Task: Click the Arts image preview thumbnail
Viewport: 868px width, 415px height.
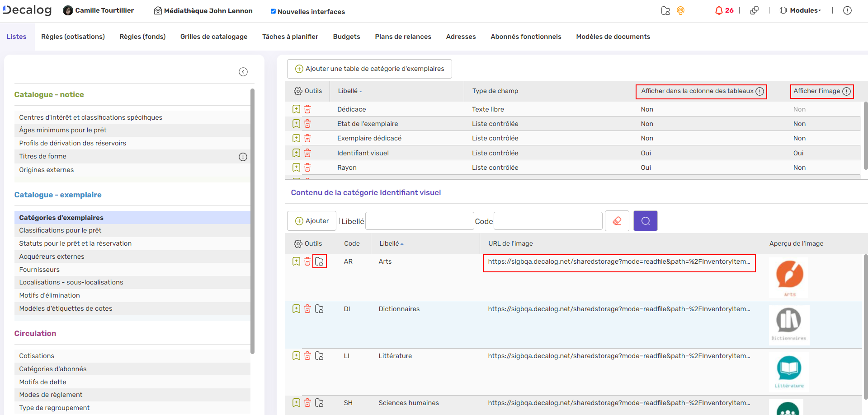Action: click(x=789, y=277)
